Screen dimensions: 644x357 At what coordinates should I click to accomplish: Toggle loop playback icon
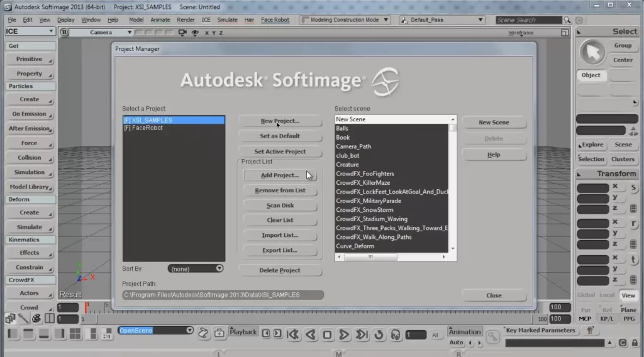(x=379, y=334)
